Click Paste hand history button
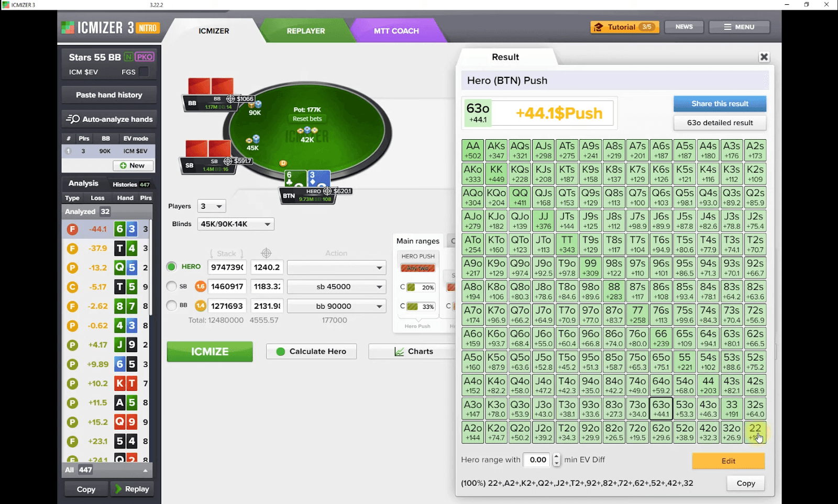Image resolution: width=838 pixels, height=504 pixels. tap(109, 95)
